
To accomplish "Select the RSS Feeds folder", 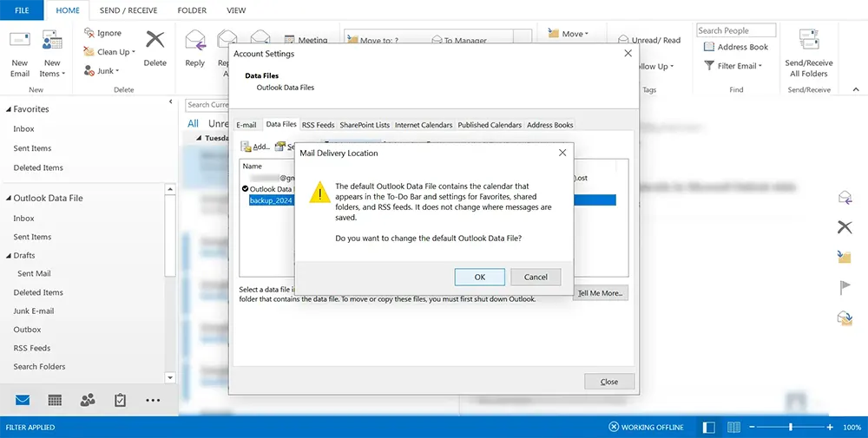I will tap(31, 348).
